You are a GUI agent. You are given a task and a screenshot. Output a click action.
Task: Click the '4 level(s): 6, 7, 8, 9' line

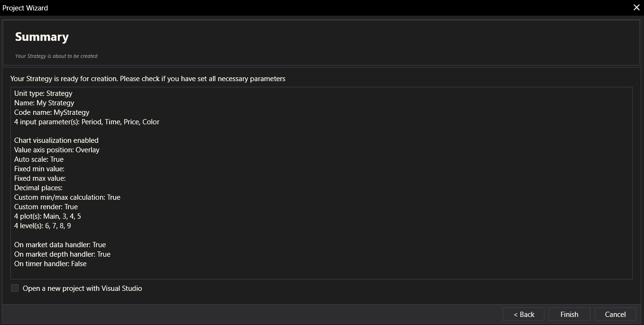pyautogui.click(x=43, y=226)
